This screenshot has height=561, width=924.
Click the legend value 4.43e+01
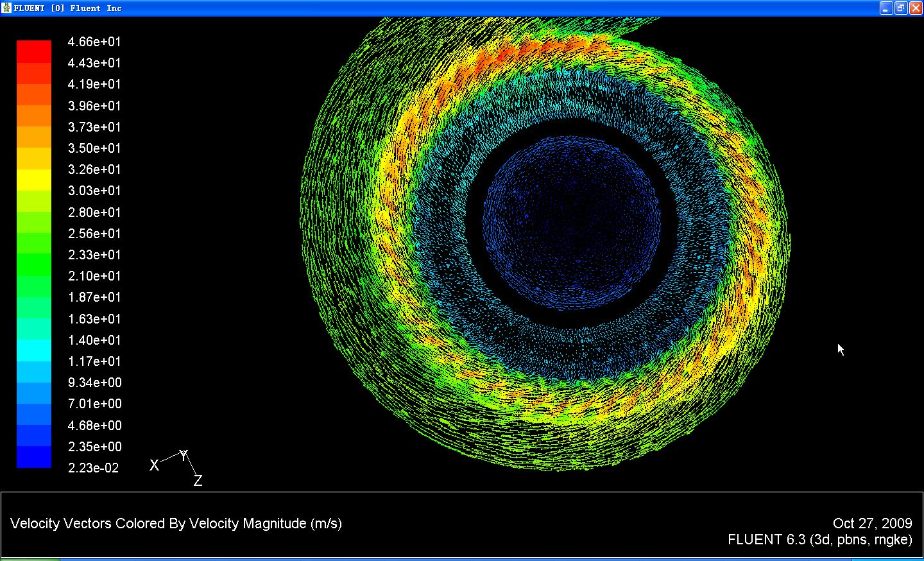[x=94, y=63]
